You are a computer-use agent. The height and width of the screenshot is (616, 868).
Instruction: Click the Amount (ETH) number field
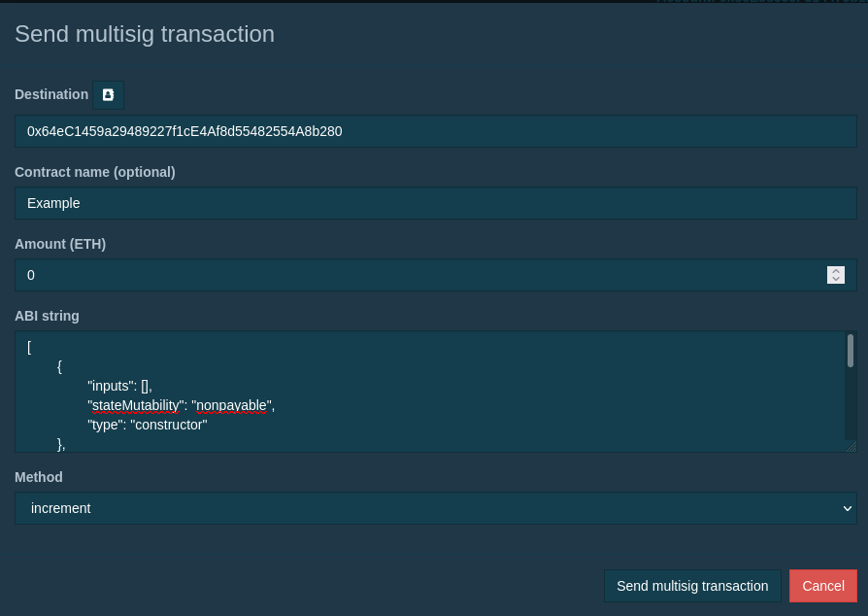pos(417,275)
